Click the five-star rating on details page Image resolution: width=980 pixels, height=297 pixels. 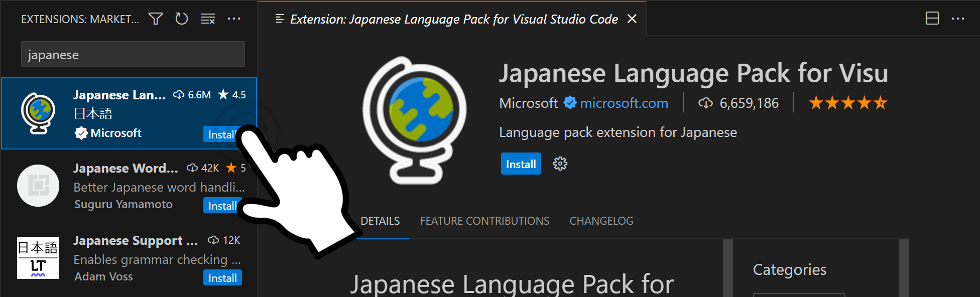pyautogui.click(x=848, y=103)
